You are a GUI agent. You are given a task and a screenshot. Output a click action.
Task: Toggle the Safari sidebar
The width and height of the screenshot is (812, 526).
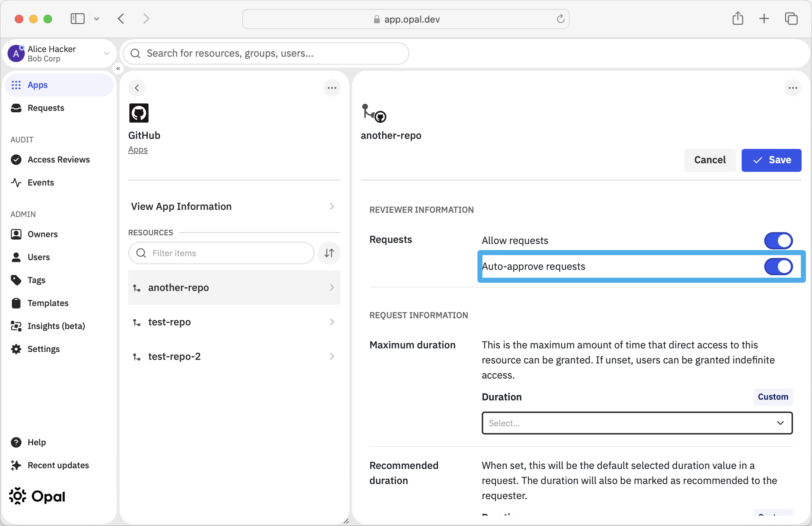(x=78, y=19)
